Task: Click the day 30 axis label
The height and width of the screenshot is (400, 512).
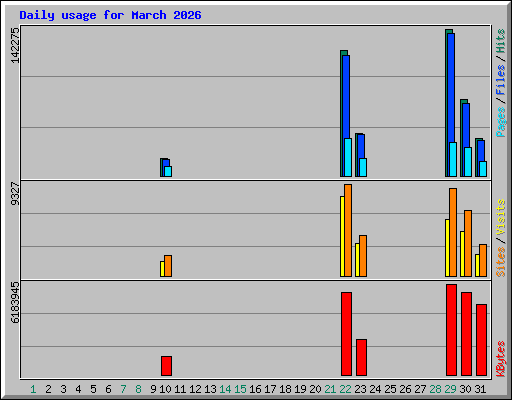Action: tap(465, 389)
